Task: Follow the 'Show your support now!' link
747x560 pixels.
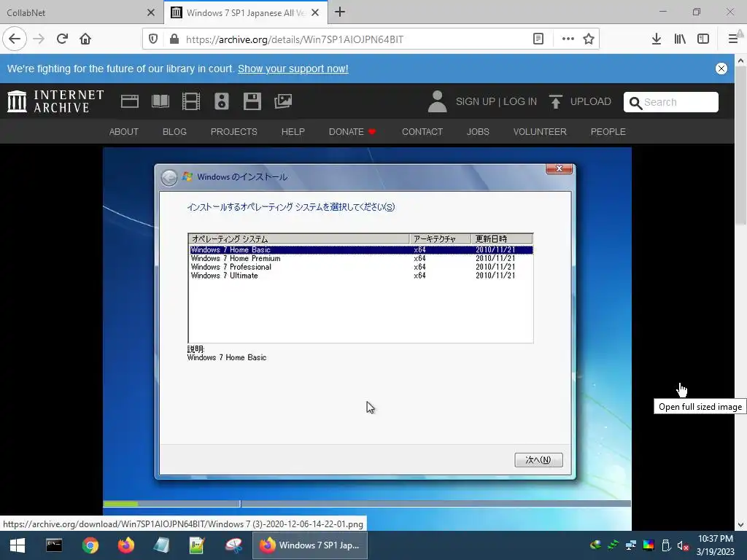Action: point(293,69)
